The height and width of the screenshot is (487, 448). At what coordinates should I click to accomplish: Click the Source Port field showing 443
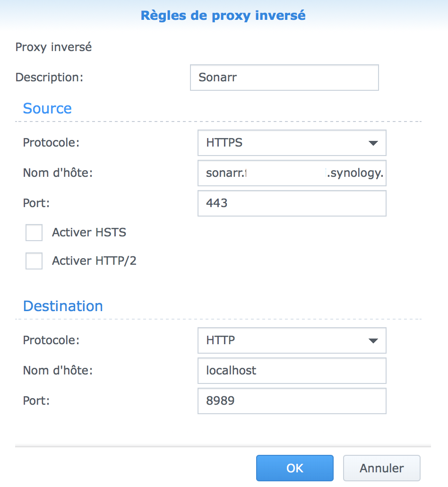click(x=292, y=203)
